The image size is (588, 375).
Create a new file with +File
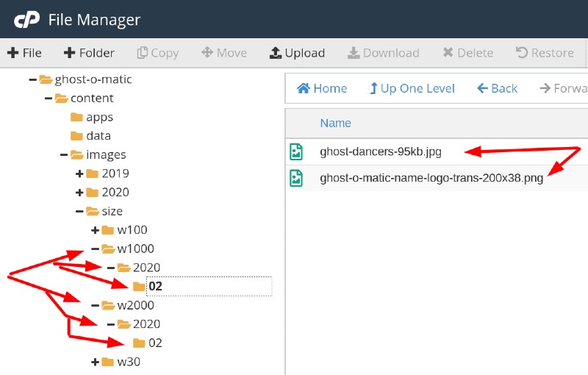24,53
